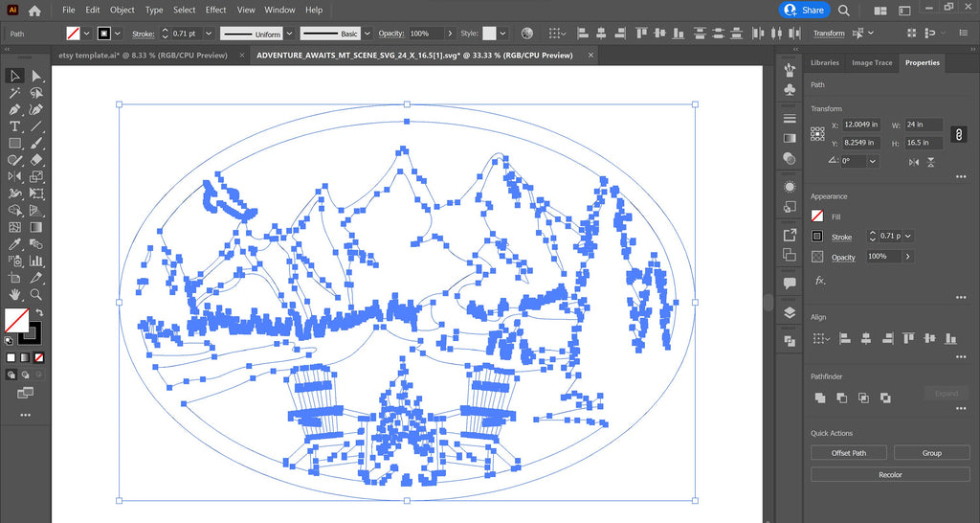This screenshot has height=523, width=980.
Task: Select the Scale tool
Action: [x=36, y=176]
